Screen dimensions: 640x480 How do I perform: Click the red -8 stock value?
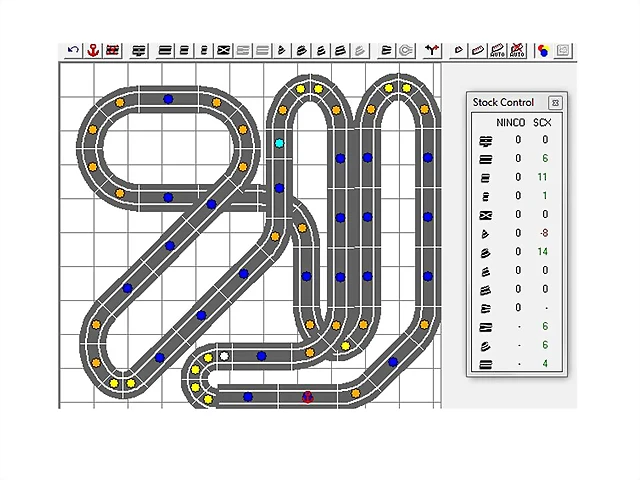(x=544, y=233)
